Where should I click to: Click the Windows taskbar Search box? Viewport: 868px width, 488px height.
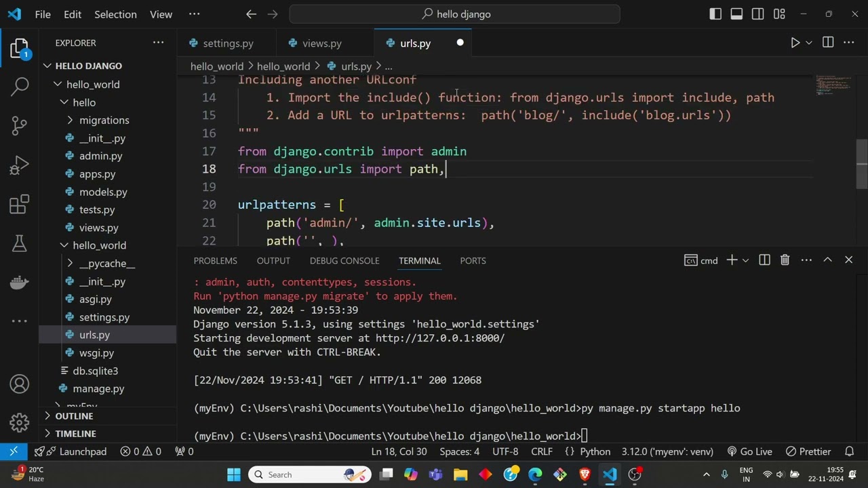[x=310, y=474]
